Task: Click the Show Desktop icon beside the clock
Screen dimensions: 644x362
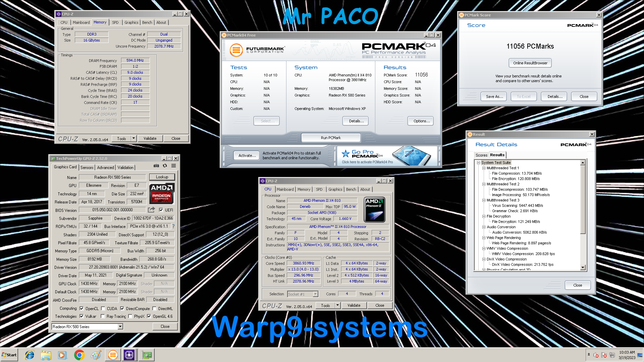Action: coord(640,355)
